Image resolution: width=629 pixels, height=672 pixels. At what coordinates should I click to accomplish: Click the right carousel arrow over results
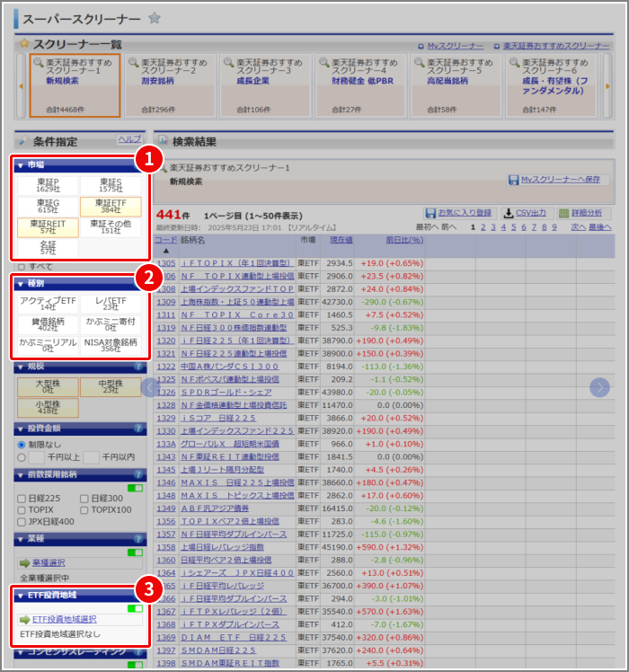(x=599, y=387)
